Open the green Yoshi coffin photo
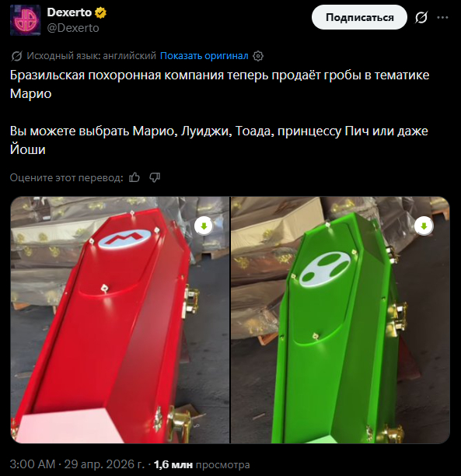 [x=341, y=320]
